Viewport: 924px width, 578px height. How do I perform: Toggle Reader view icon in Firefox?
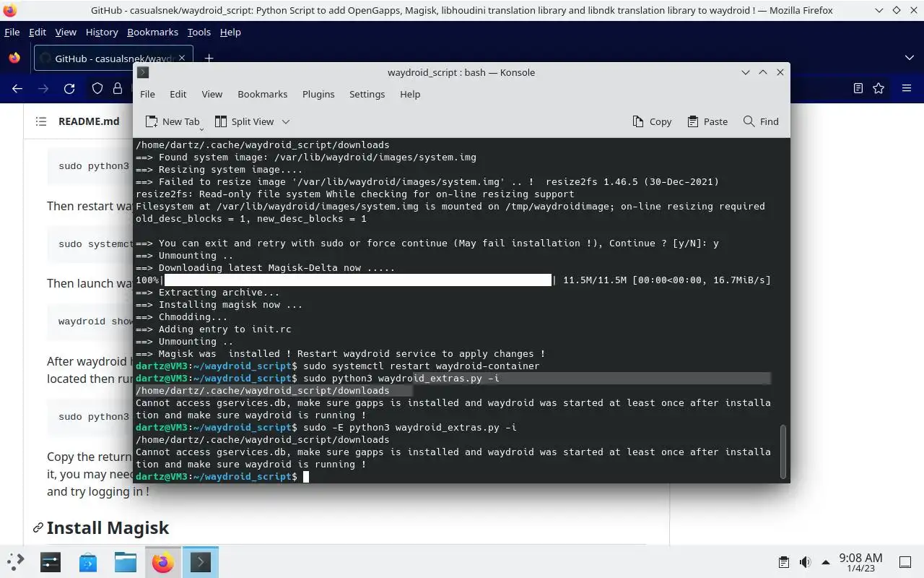point(858,88)
